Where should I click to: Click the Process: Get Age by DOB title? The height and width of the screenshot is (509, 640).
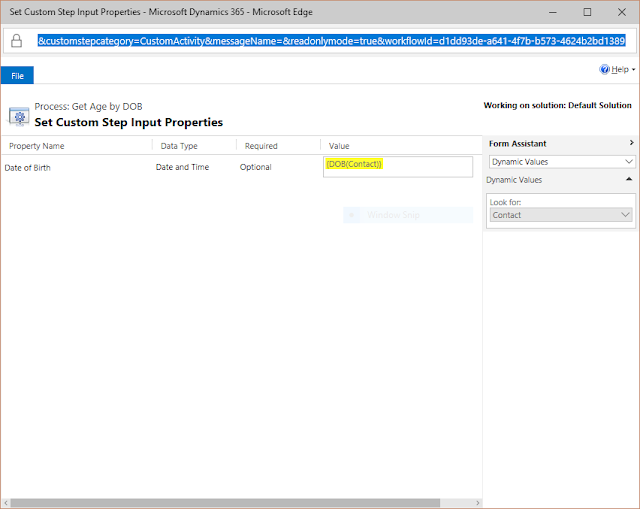click(x=88, y=107)
